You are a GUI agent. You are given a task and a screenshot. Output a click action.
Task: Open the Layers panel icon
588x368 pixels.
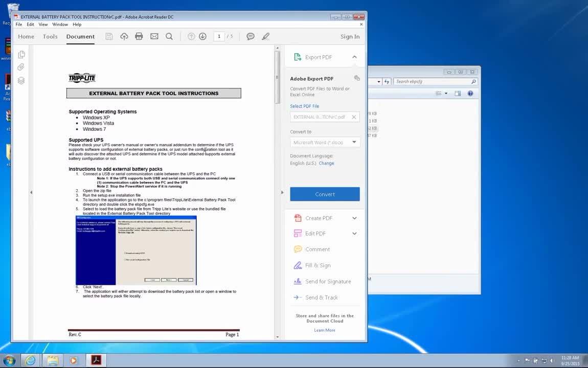(21, 80)
